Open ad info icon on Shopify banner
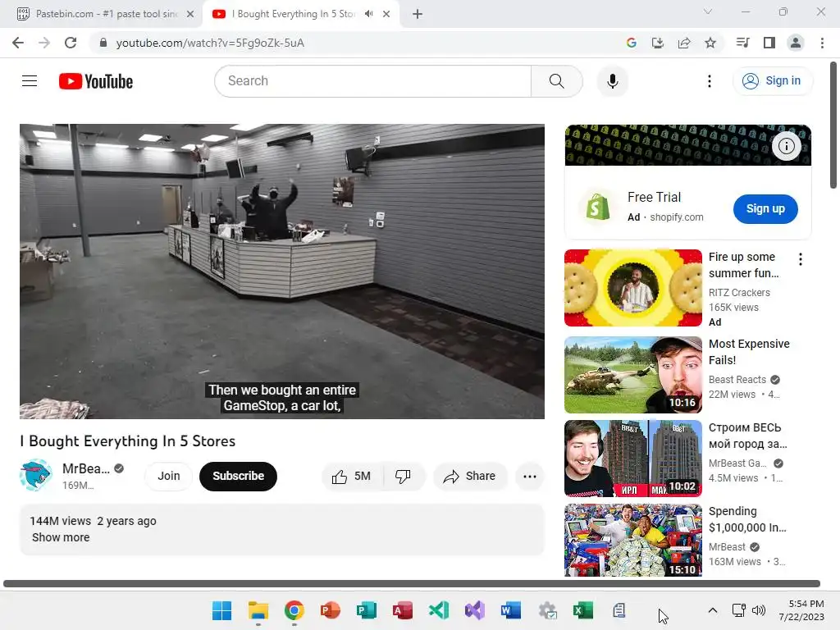 [786, 146]
